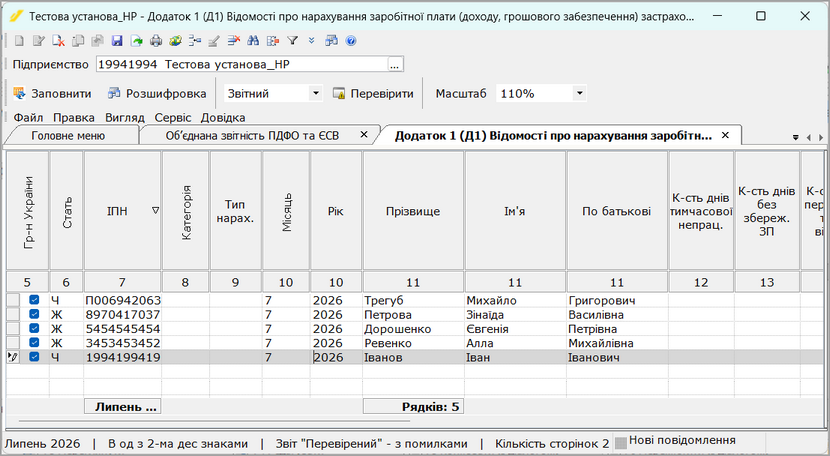Click the funnel filter toolbar icon
This screenshot has height=456, width=830.
point(292,41)
